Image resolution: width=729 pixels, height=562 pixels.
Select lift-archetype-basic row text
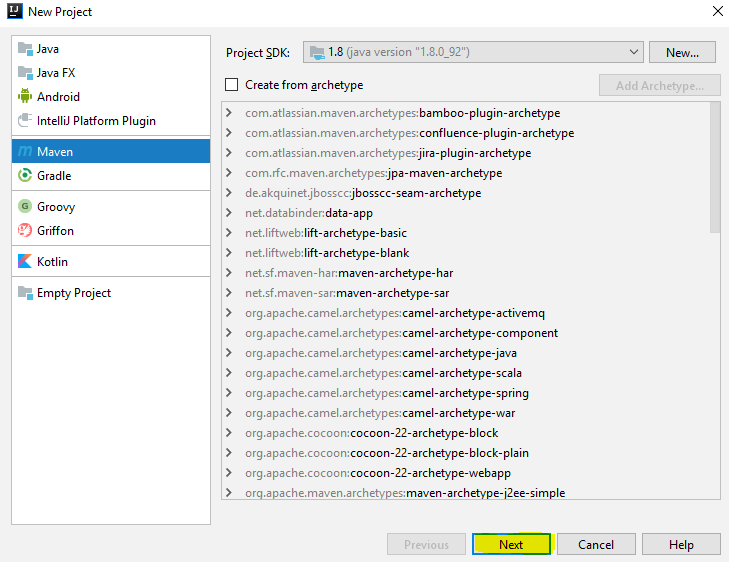tap(326, 233)
